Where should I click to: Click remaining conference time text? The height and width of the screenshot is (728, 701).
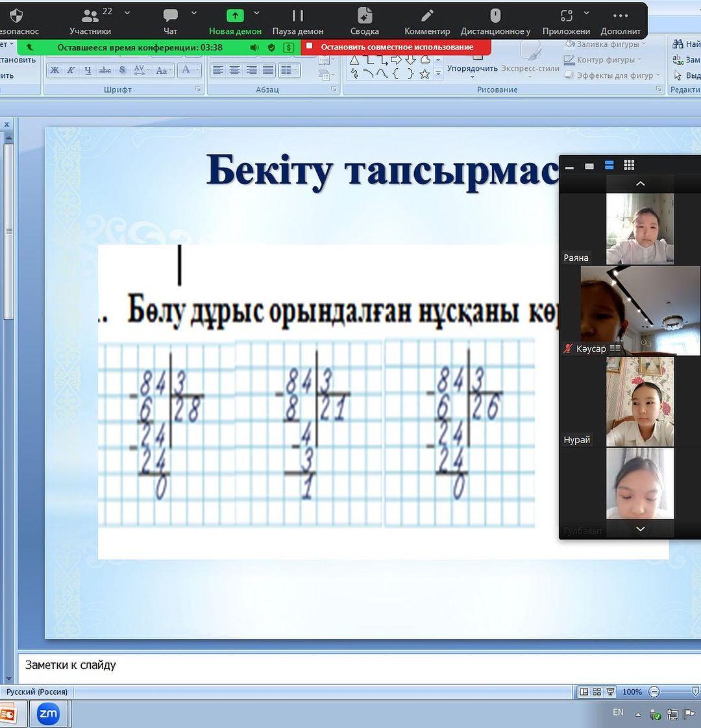(140, 47)
